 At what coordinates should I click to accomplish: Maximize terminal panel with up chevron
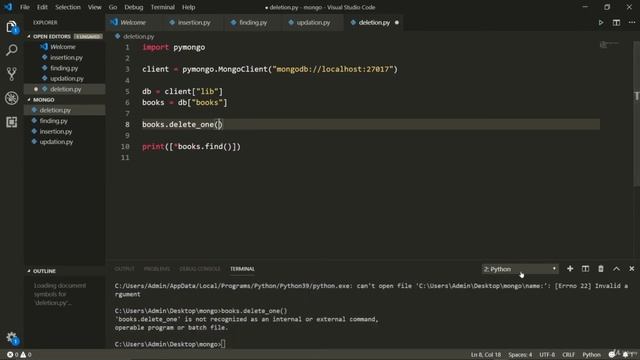616,269
